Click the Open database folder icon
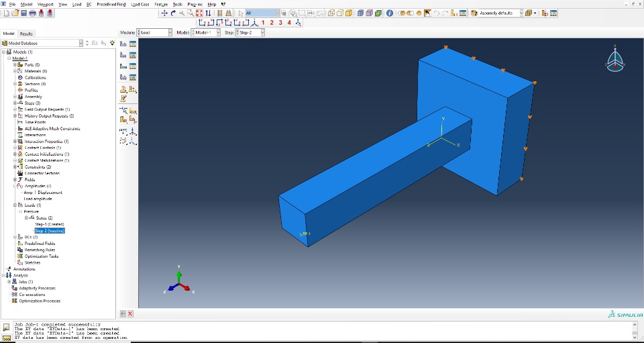 tap(15, 13)
